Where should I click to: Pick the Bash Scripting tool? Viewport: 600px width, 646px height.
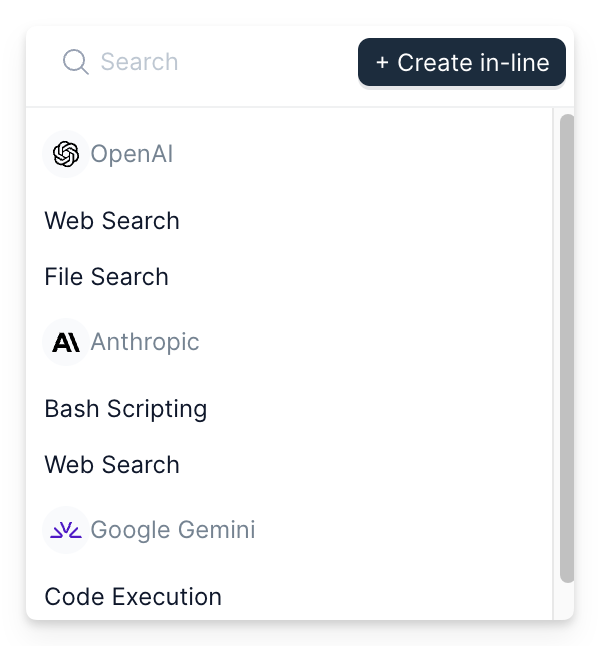(126, 409)
